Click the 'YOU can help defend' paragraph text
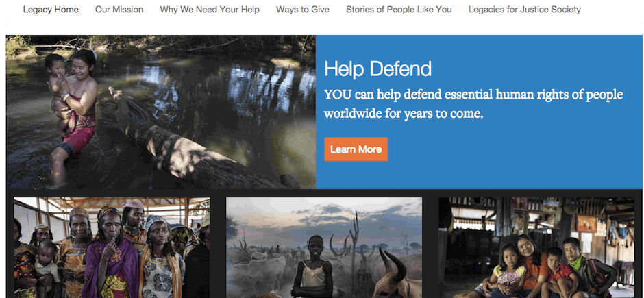 [473, 104]
